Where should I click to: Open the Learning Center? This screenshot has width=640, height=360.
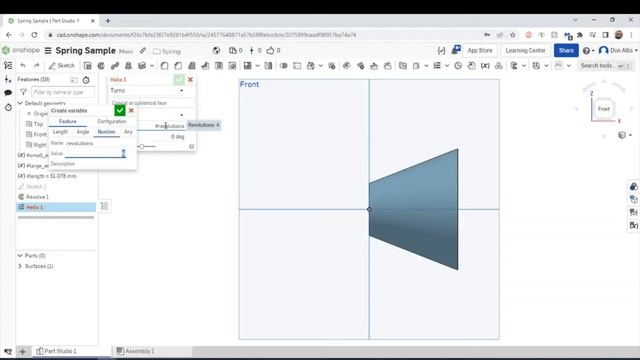[525, 51]
